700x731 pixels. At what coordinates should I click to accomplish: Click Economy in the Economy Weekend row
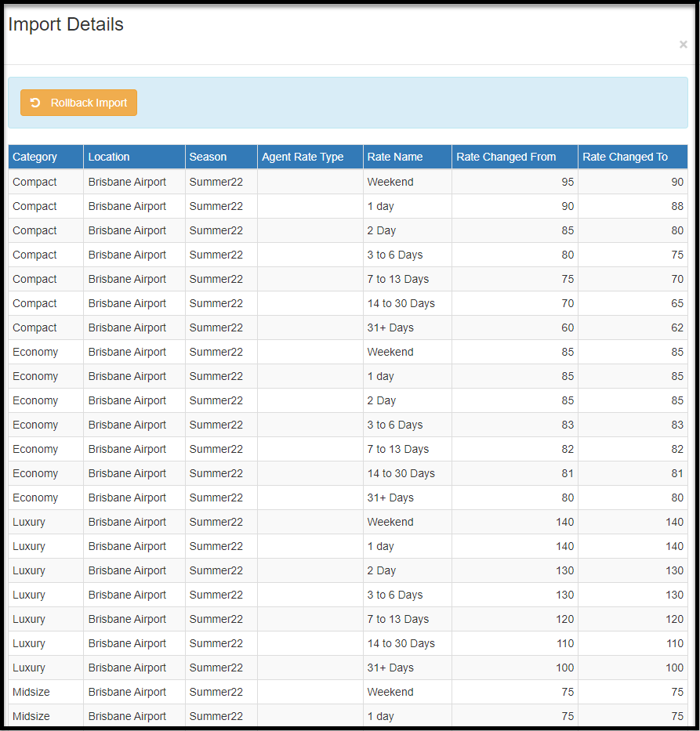click(x=35, y=352)
